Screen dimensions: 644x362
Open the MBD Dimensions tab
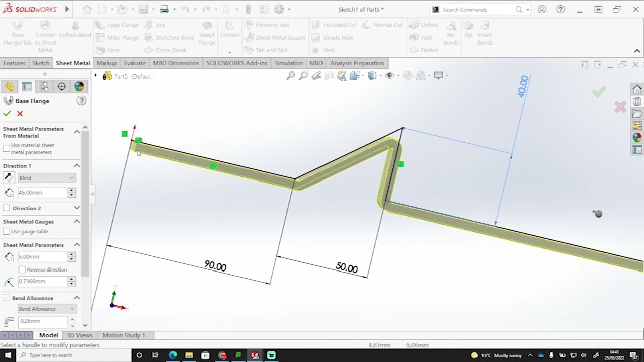click(x=176, y=63)
